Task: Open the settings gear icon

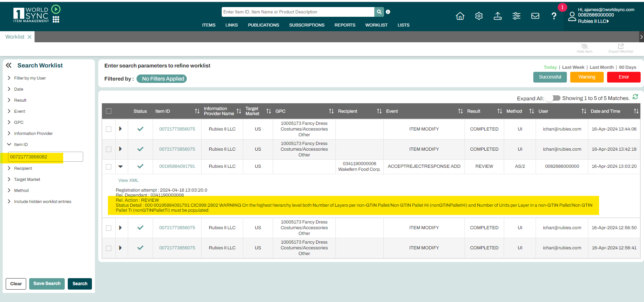Action: [x=479, y=16]
